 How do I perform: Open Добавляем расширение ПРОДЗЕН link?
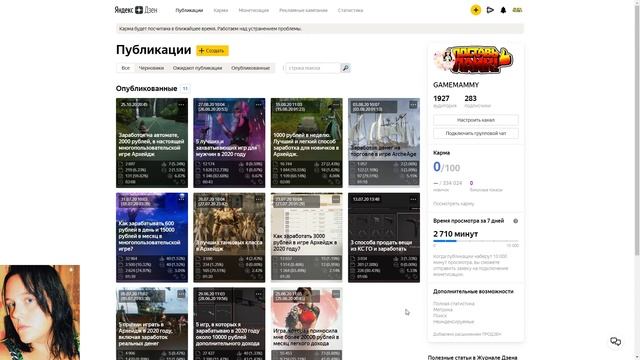467,334
